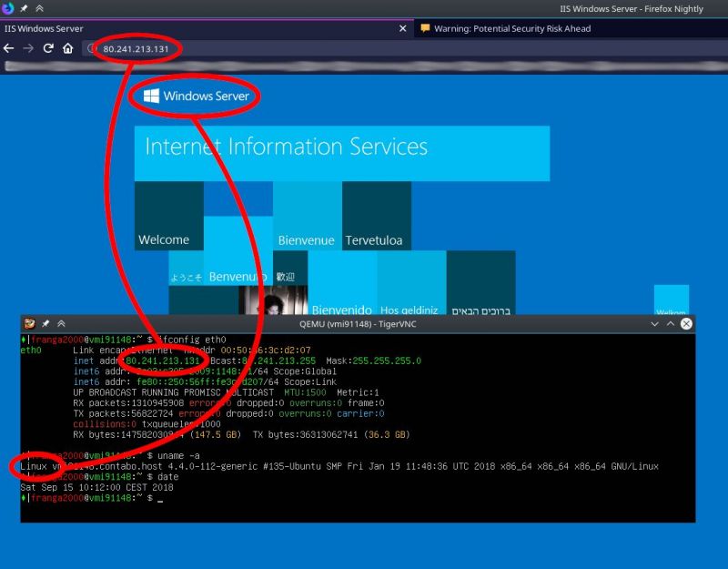Click the 'Mask:255.255.255.0' value

[373, 361]
